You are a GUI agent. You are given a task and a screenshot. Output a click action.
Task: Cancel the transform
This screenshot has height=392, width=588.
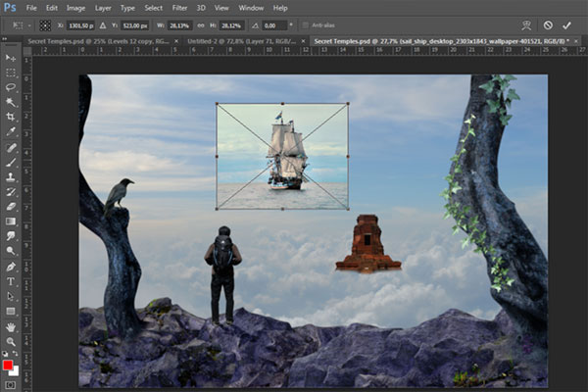548,24
